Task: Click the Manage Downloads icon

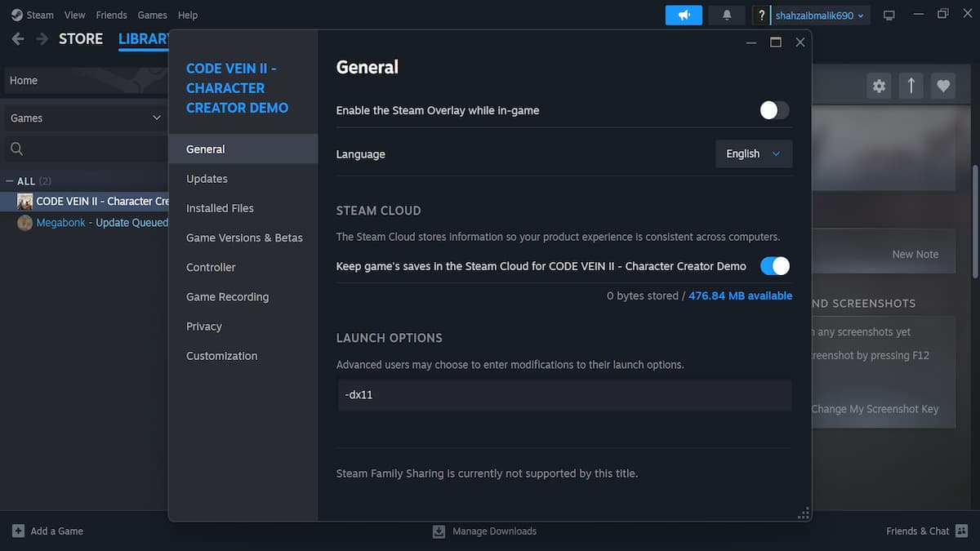Action: pyautogui.click(x=439, y=531)
